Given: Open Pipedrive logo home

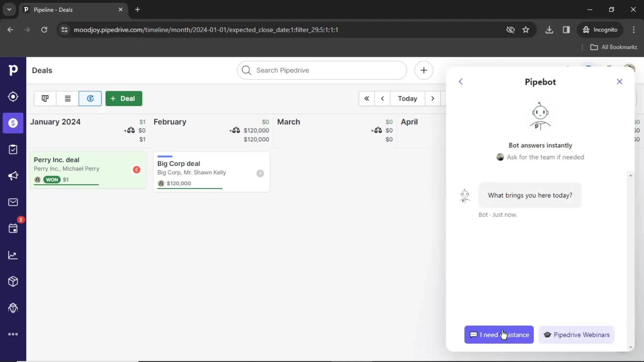Looking at the screenshot, I should click(x=13, y=70).
